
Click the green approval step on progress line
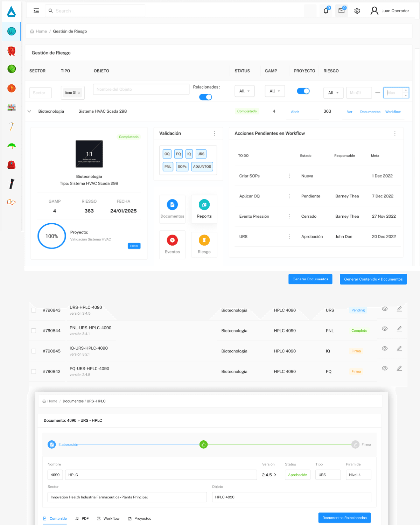[x=203, y=444]
